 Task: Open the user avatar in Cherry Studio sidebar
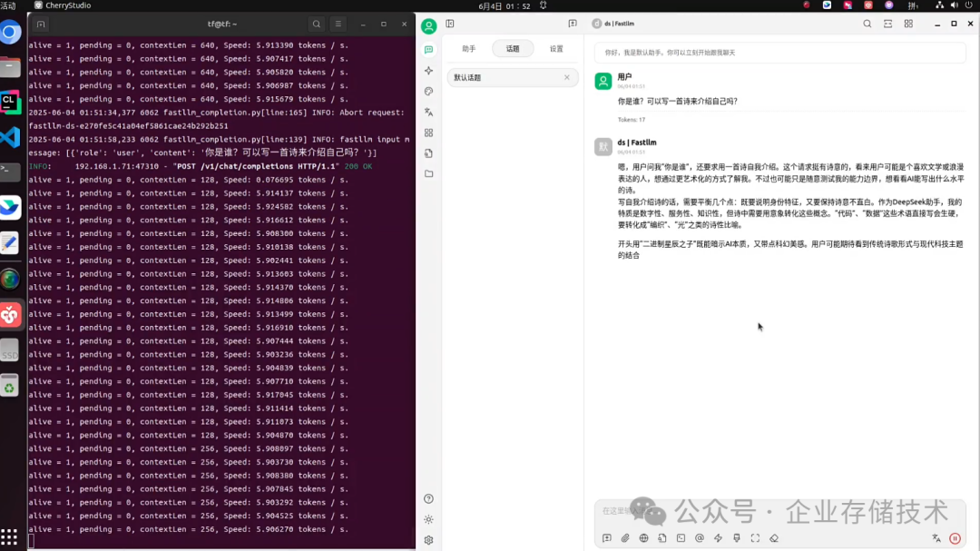(428, 25)
